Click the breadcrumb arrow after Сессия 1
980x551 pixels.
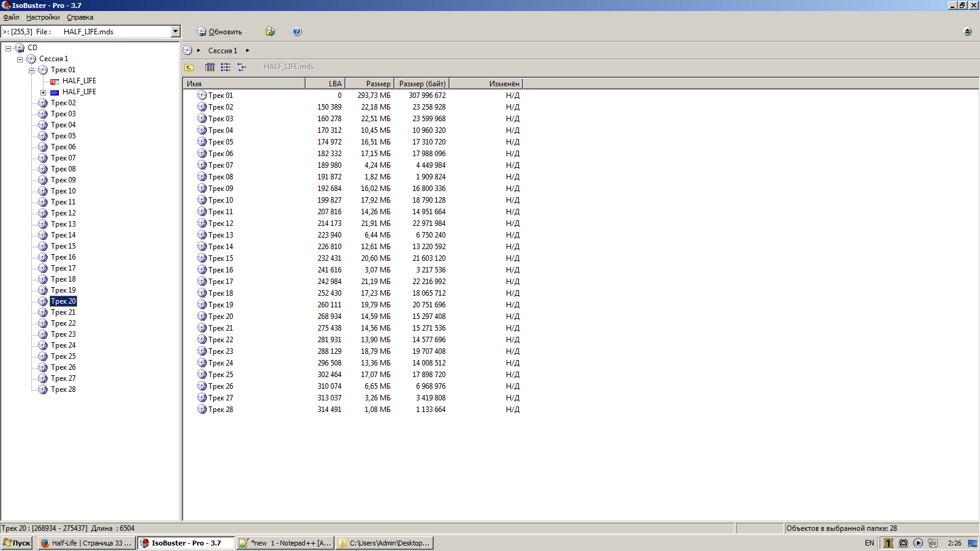247,51
